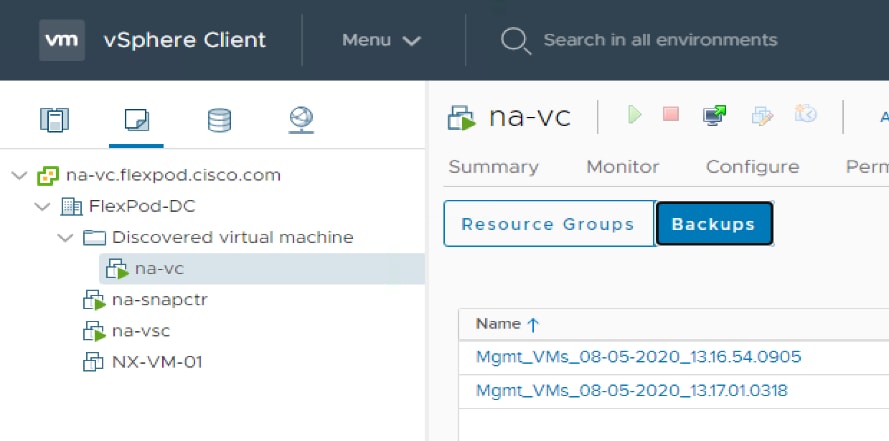This screenshot has height=441, width=889.
Task: Select the na-snapctr virtual machine
Action: point(159,299)
